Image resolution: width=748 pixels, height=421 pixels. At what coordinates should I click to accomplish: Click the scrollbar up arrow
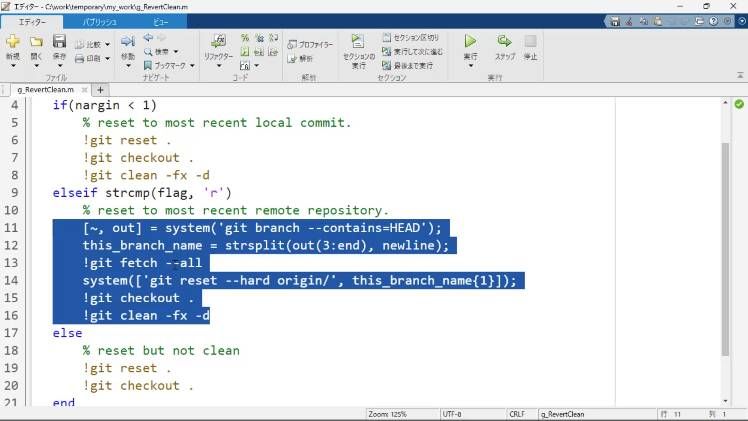pyautogui.click(x=725, y=103)
